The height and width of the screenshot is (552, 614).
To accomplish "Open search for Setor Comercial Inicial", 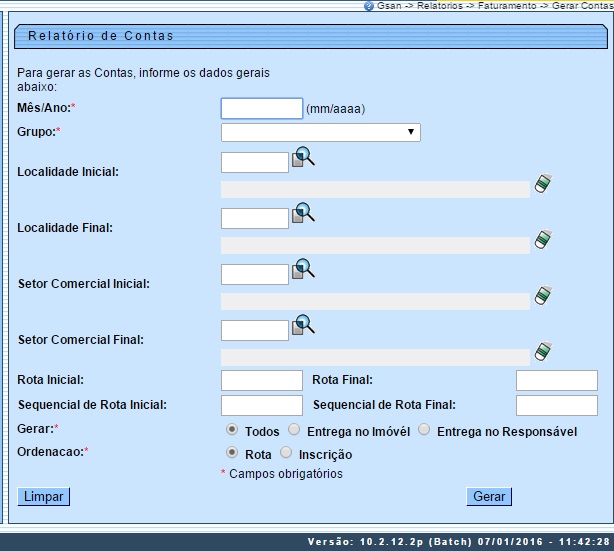I will (303, 269).
